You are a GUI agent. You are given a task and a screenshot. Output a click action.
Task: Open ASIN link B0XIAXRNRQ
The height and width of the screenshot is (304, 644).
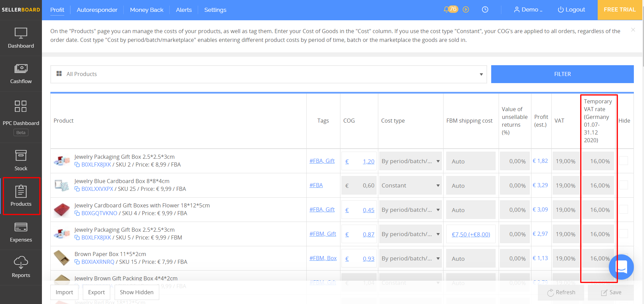(x=98, y=262)
